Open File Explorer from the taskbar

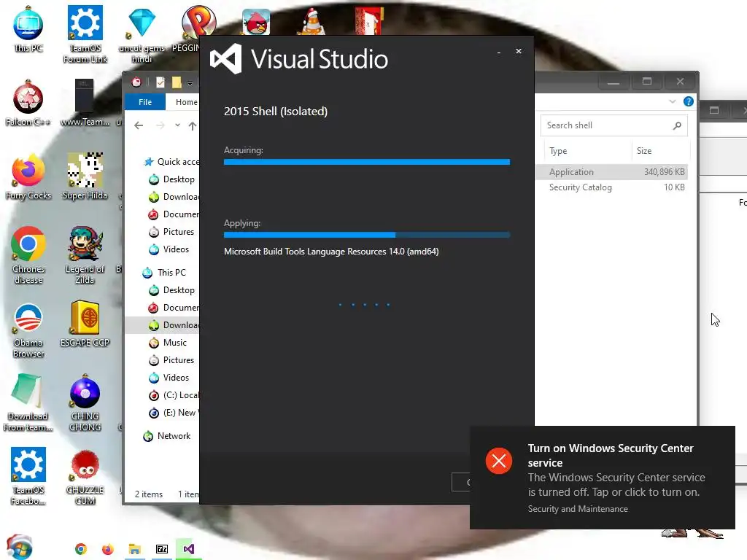coord(135,549)
